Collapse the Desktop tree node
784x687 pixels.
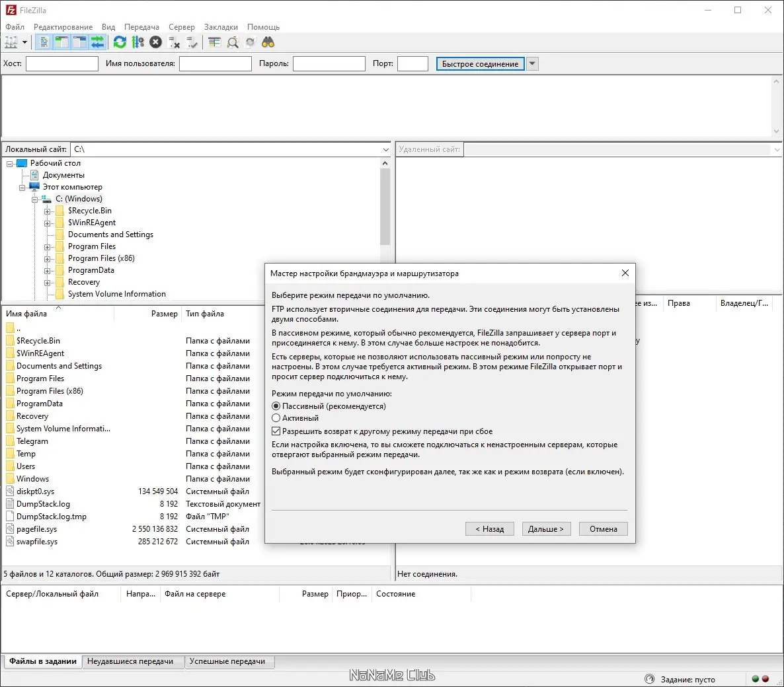[9, 164]
